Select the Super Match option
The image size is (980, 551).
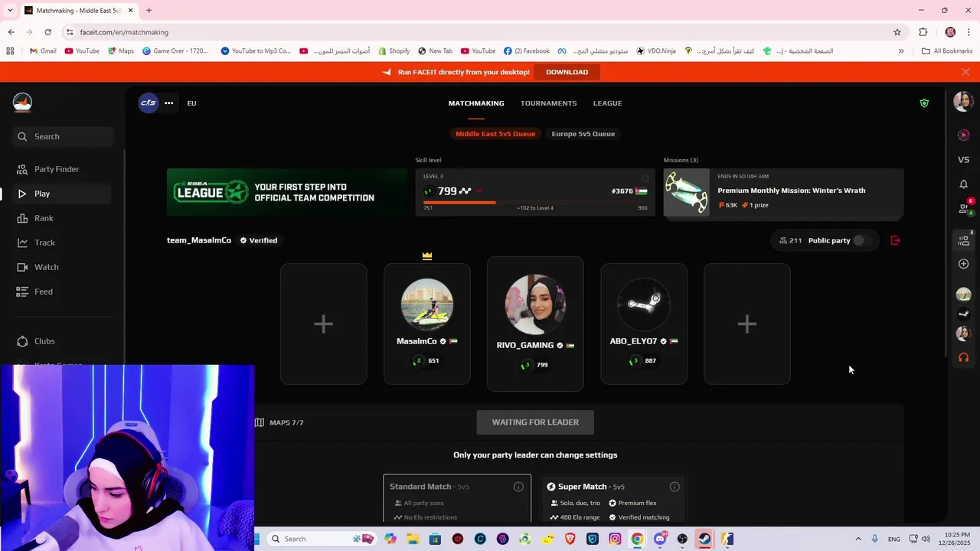click(x=614, y=499)
